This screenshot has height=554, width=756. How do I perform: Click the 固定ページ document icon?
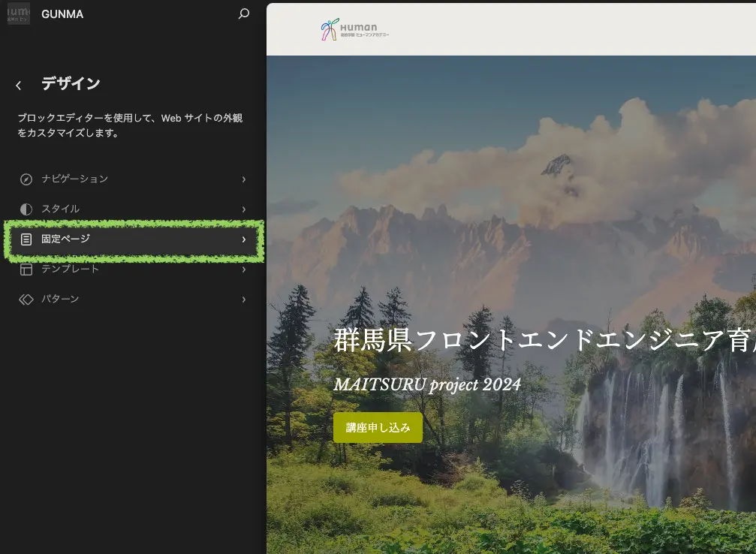tap(26, 239)
